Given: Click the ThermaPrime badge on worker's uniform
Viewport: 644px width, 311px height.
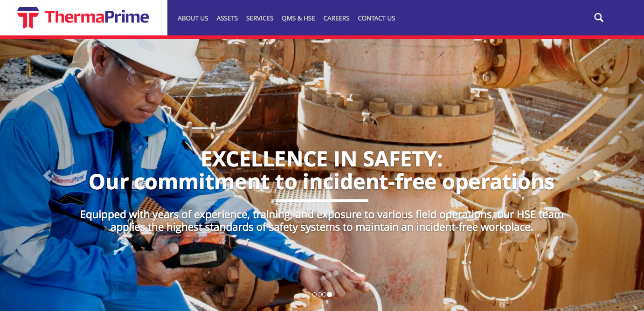Looking at the screenshot, I should [69, 178].
